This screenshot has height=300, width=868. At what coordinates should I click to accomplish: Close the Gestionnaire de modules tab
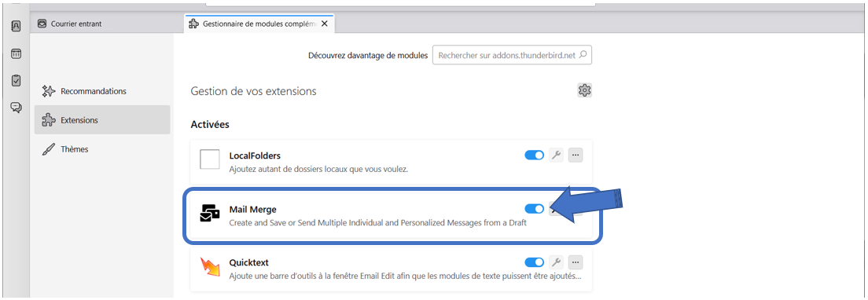coord(325,24)
